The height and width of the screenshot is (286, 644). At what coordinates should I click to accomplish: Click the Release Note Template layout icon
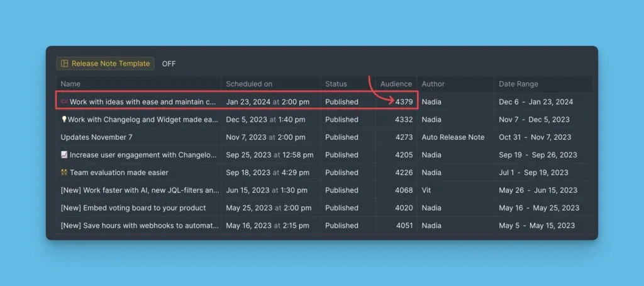click(x=64, y=64)
